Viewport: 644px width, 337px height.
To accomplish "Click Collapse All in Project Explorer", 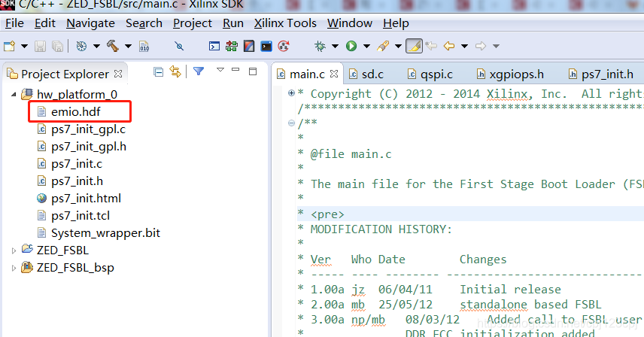I will [158, 72].
